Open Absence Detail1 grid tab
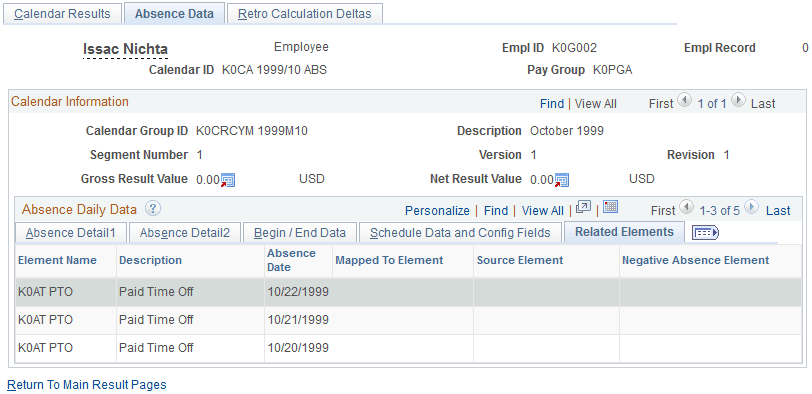The height and width of the screenshot is (394, 812). pos(70,233)
